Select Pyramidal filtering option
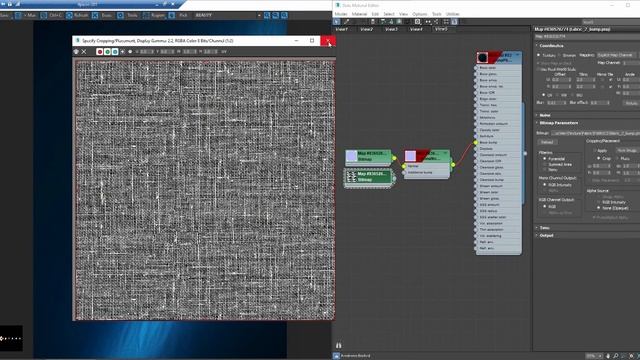This screenshot has width=640, height=360. click(545, 159)
